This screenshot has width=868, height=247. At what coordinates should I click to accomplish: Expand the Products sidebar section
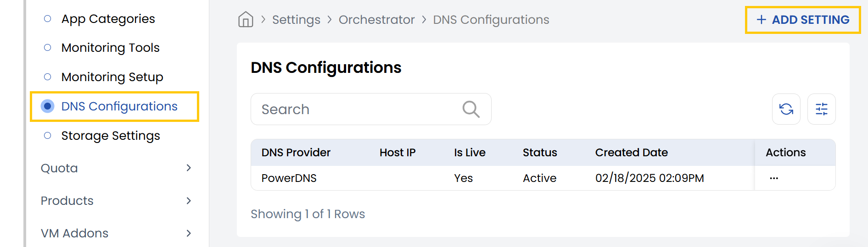coord(188,201)
